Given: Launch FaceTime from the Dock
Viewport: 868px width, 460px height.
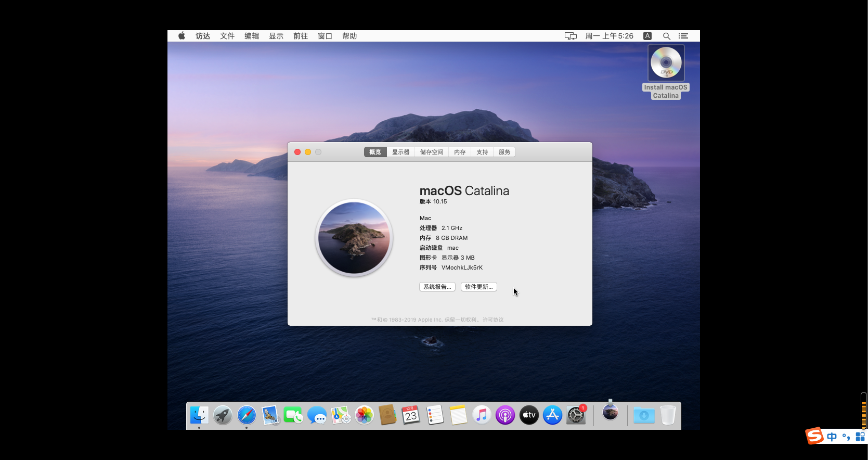Looking at the screenshot, I should pos(293,415).
